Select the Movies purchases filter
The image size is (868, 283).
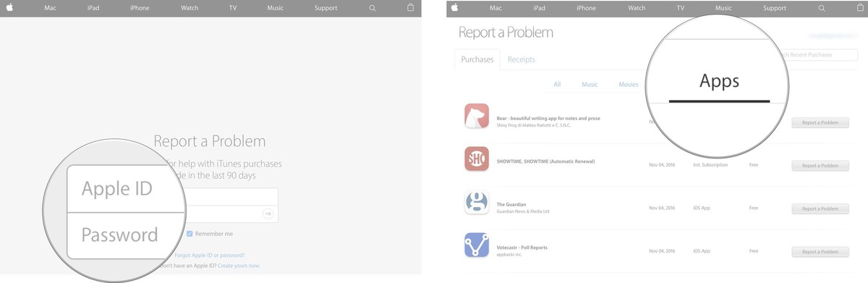(629, 85)
